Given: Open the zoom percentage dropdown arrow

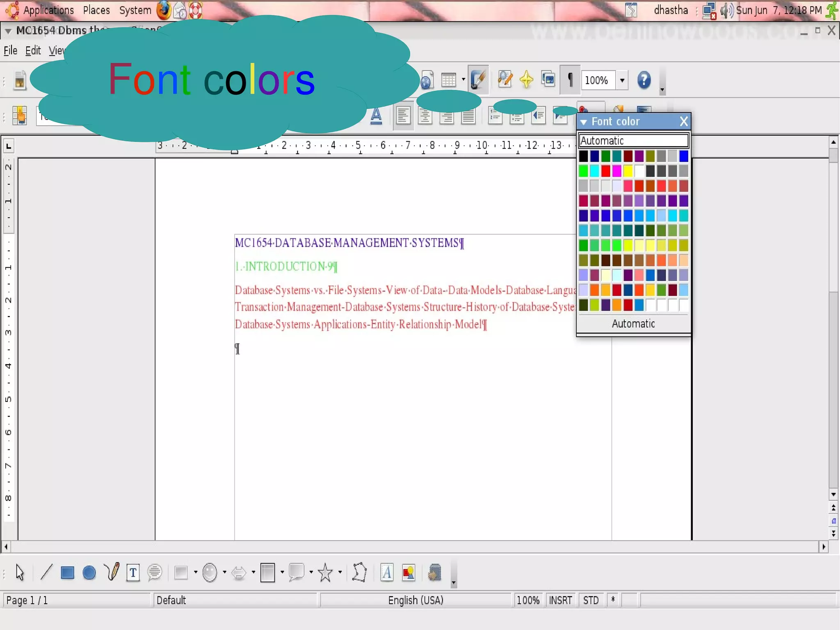Looking at the screenshot, I should click(x=622, y=80).
